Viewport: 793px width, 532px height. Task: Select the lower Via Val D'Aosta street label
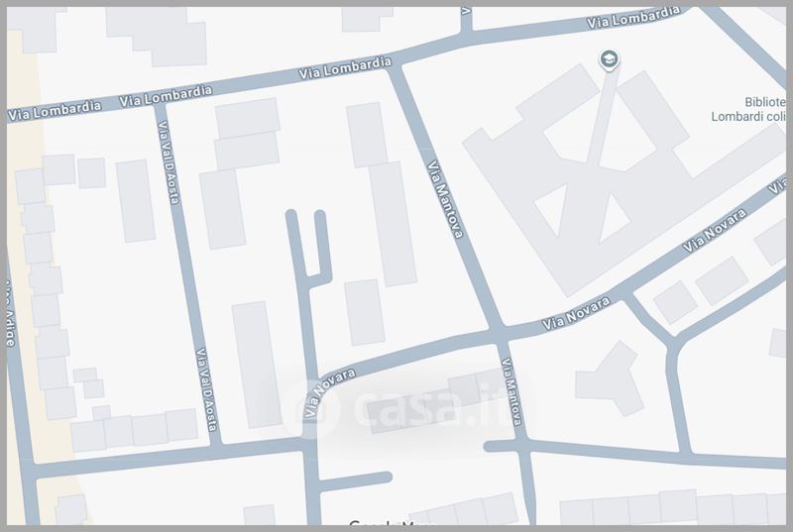click(206, 389)
